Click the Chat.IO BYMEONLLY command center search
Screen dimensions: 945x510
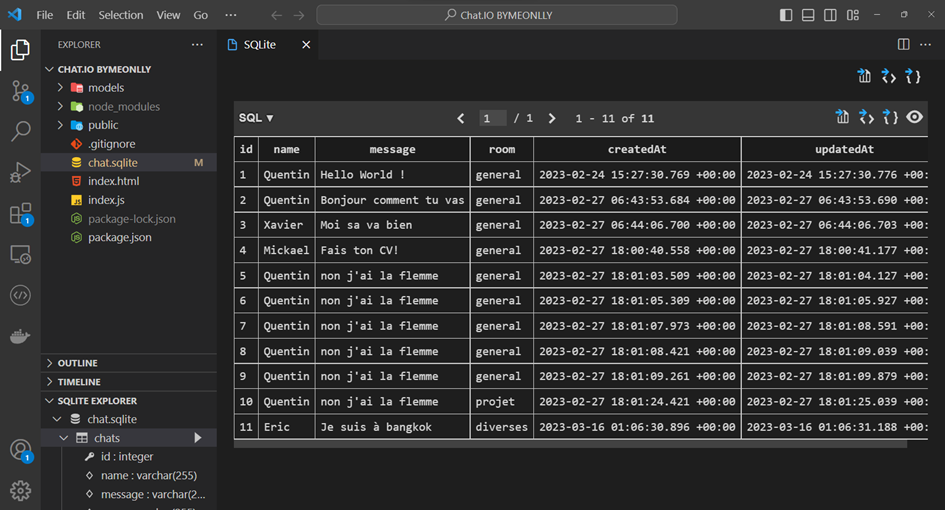point(497,15)
